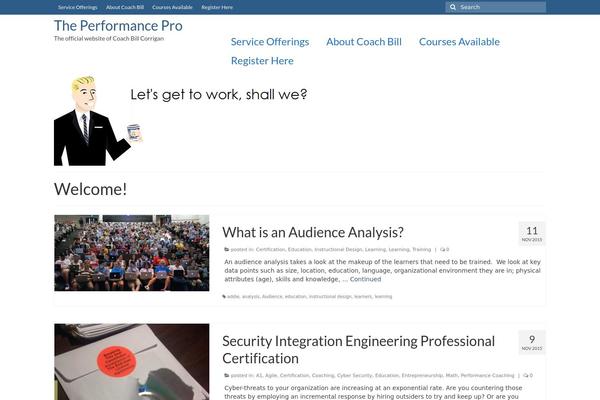The width and height of the screenshot is (600, 400).
Task: Focus the Search input field
Action: click(496, 7)
